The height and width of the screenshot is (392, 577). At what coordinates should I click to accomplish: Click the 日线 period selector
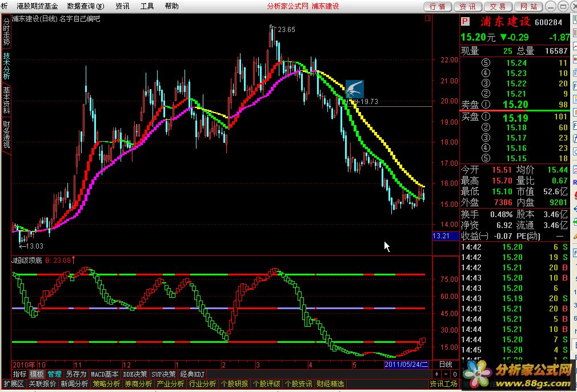coord(446,365)
